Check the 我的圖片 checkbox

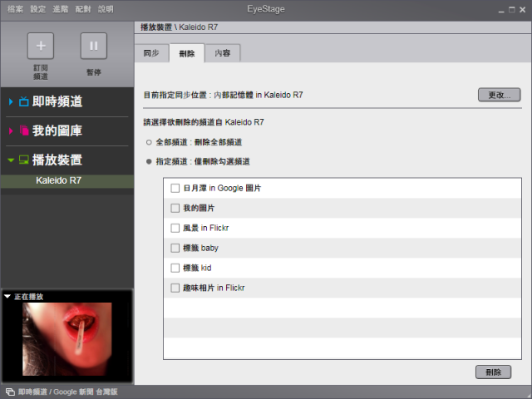click(175, 208)
